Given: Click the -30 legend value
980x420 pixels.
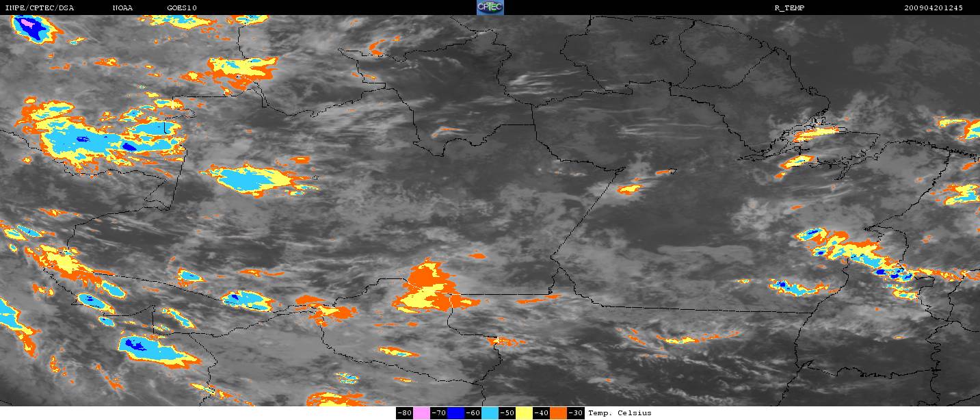Looking at the screenshot, I should click(576, 413).
